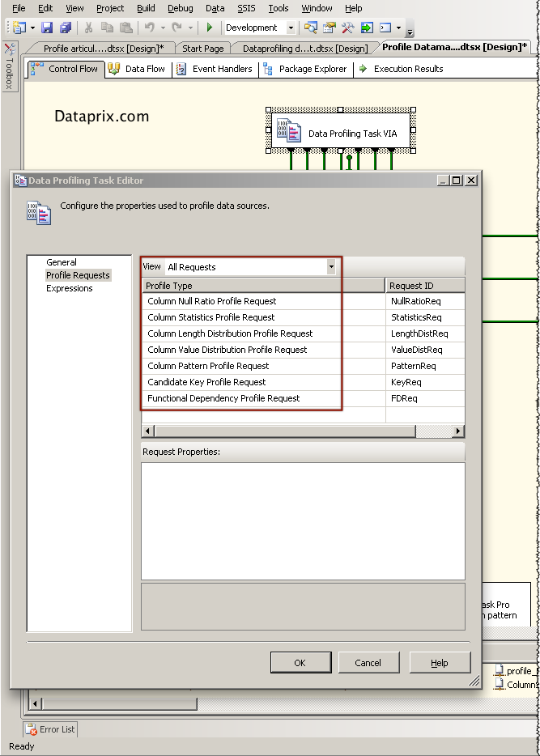The width and height of the screenshot is (540, 756).
Task: Select the Data Flow designer tab
Action: point(137,69)
